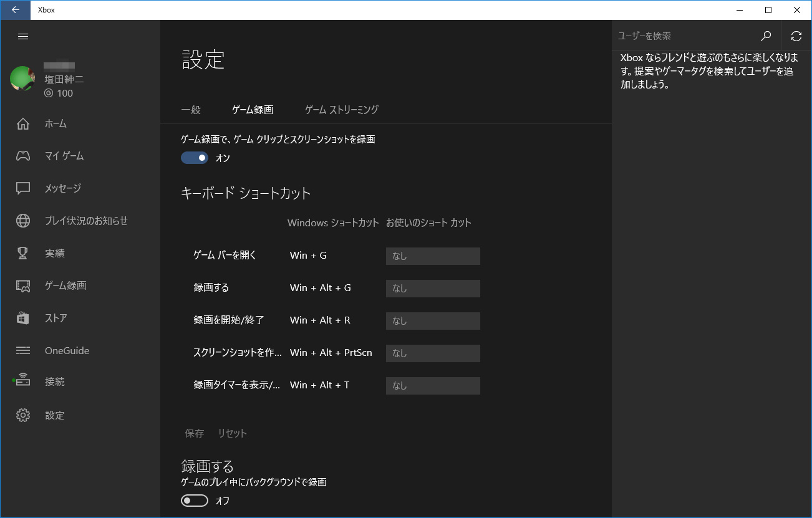Image resolution: width=812 pixels, height=518 pixels.
Task: Click the search magnifier icon
Action: pyautogui.click(x=766, y=36)
